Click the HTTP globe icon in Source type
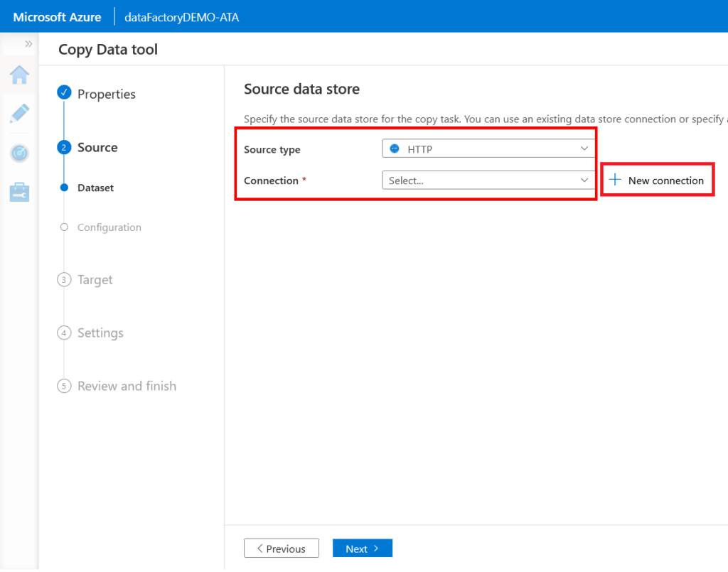Image resolution: width=728 pixels, height=572 pixels. [396, 148]
